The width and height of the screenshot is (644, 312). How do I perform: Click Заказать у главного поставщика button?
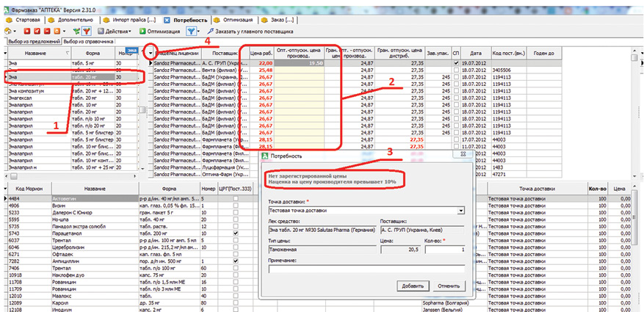pos(250,31)
